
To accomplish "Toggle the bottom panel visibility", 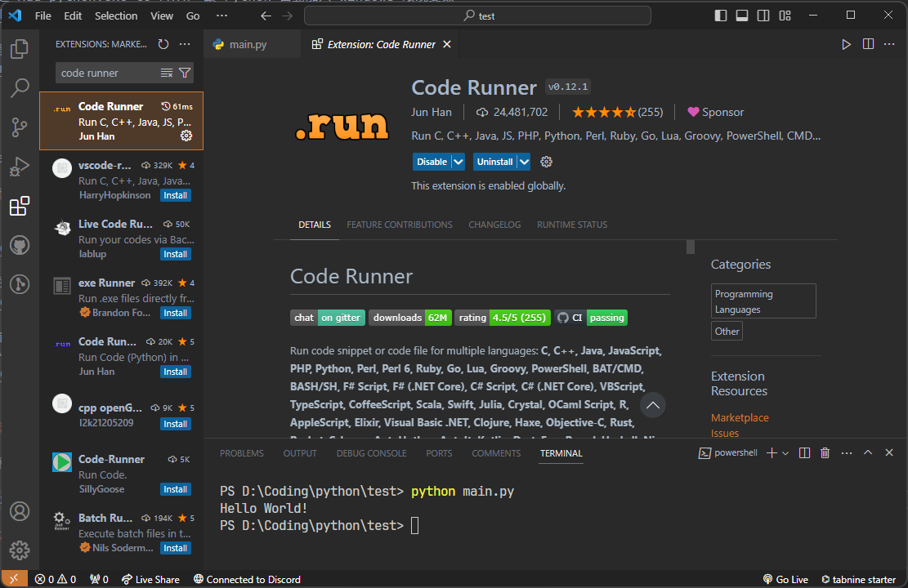I will click(742, 16).
